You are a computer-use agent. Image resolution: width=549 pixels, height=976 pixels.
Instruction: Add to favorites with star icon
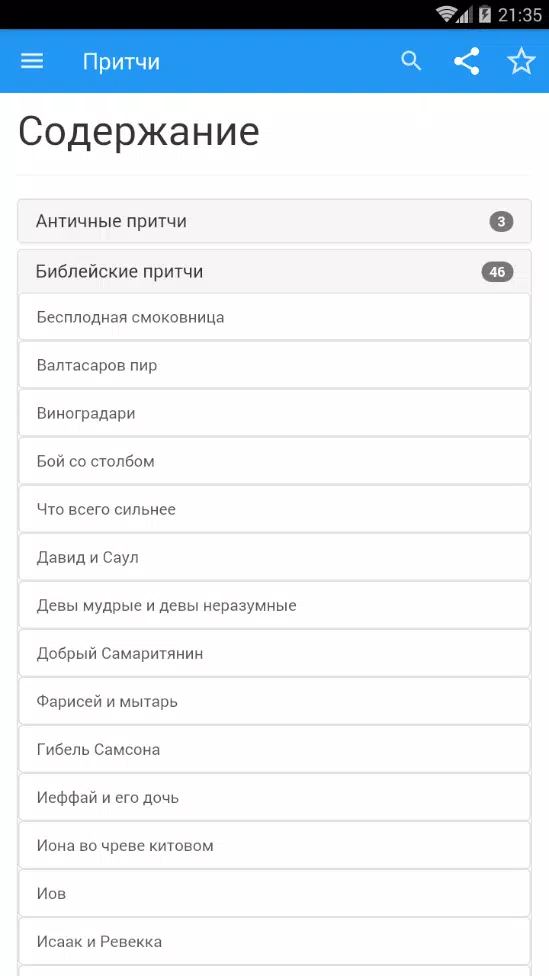pyautogui.click(x=521, y=61)
